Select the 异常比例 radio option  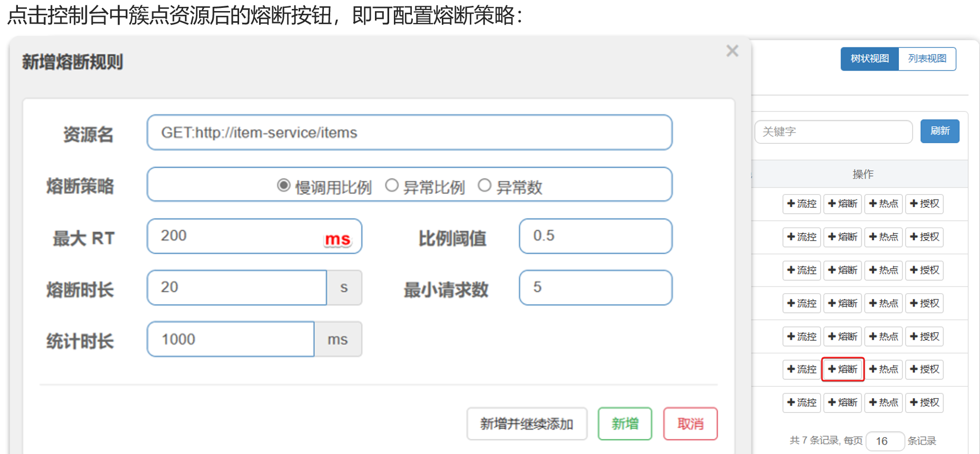392,185
